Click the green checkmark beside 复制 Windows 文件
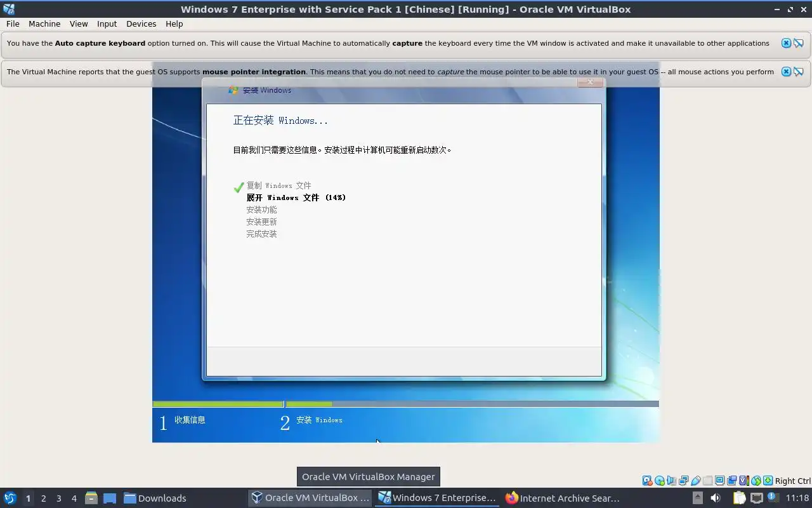 [239, 187]
